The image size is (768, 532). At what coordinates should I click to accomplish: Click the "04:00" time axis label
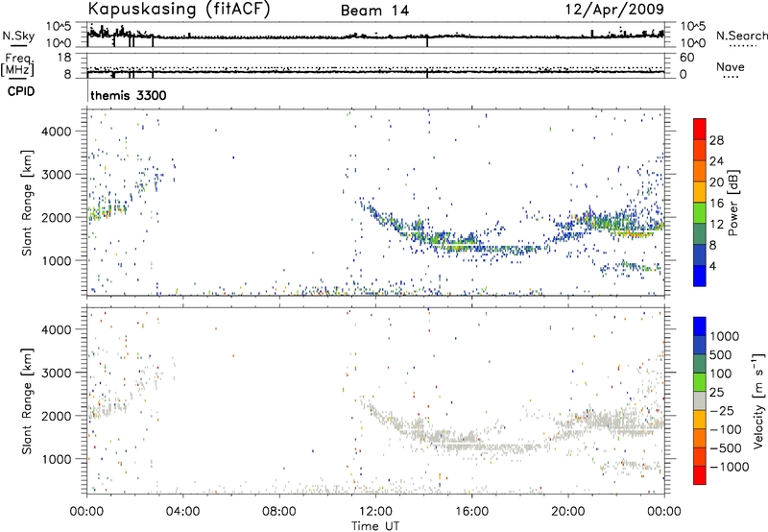point(182,512)
